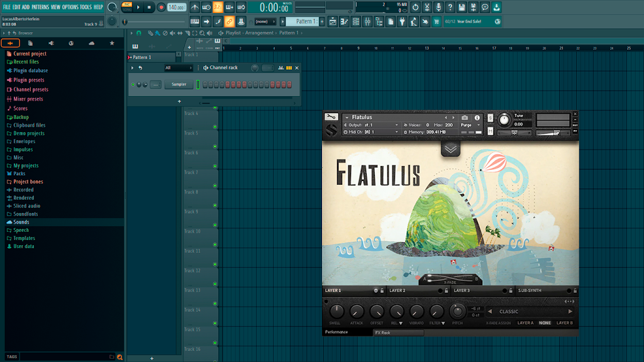This screenshot has width=644, height=362.
Task: Click the shopping cart icon in toolbar
Action: click(436, 22)
